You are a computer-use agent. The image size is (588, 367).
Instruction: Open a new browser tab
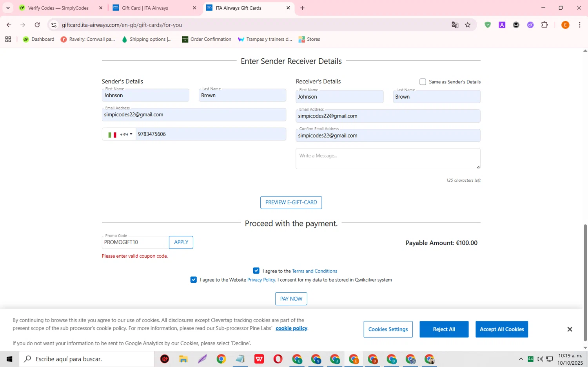(x=302, y=8)
